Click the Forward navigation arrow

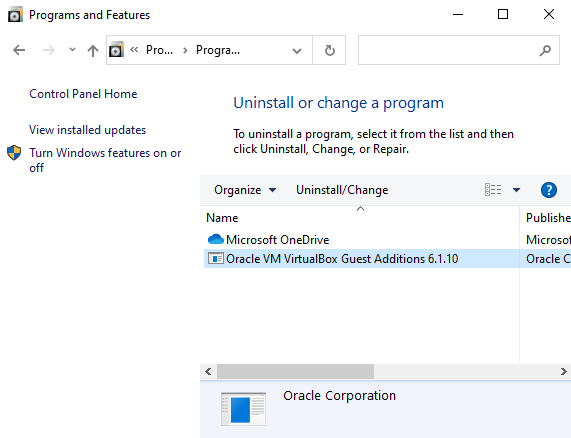click(x=48, y=50)
